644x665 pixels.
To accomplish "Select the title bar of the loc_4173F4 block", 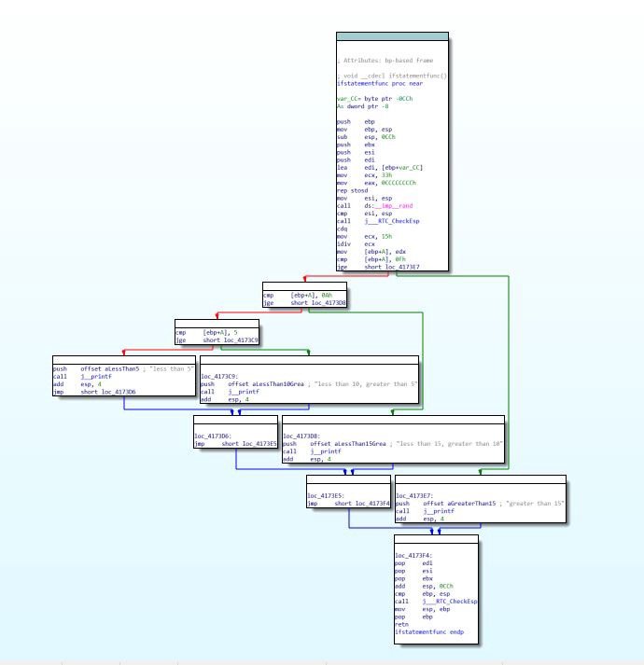I will coord(436,539).
